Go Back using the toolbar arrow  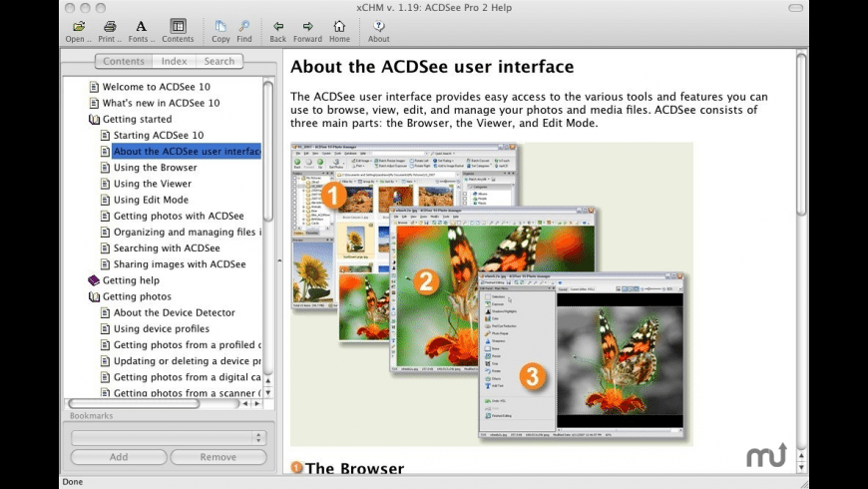[x=278, y=26]
